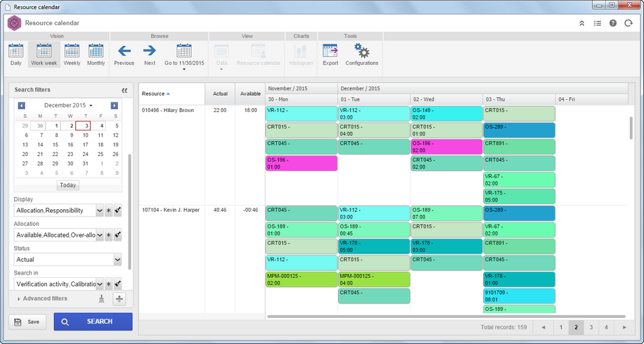Switch to Monthly vision

96,55
